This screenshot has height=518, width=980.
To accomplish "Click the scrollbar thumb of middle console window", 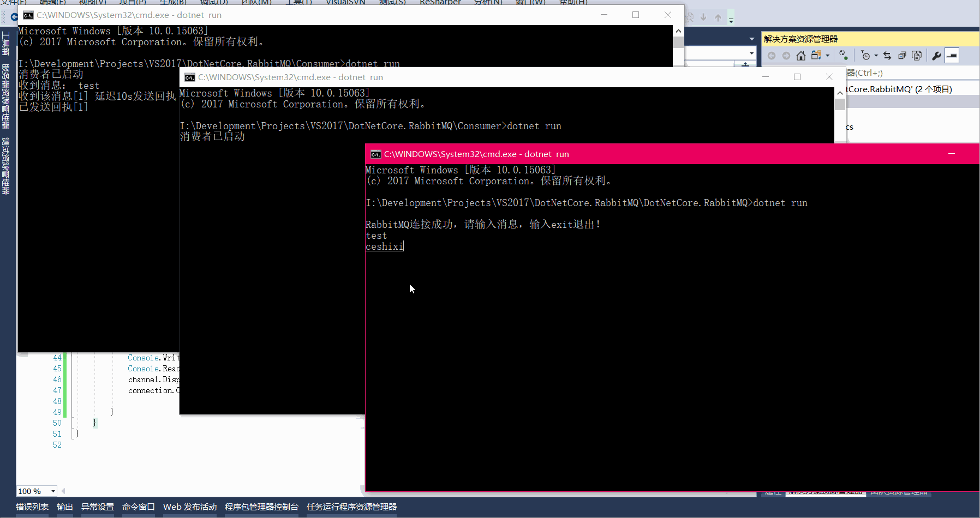I will point(840,105).
